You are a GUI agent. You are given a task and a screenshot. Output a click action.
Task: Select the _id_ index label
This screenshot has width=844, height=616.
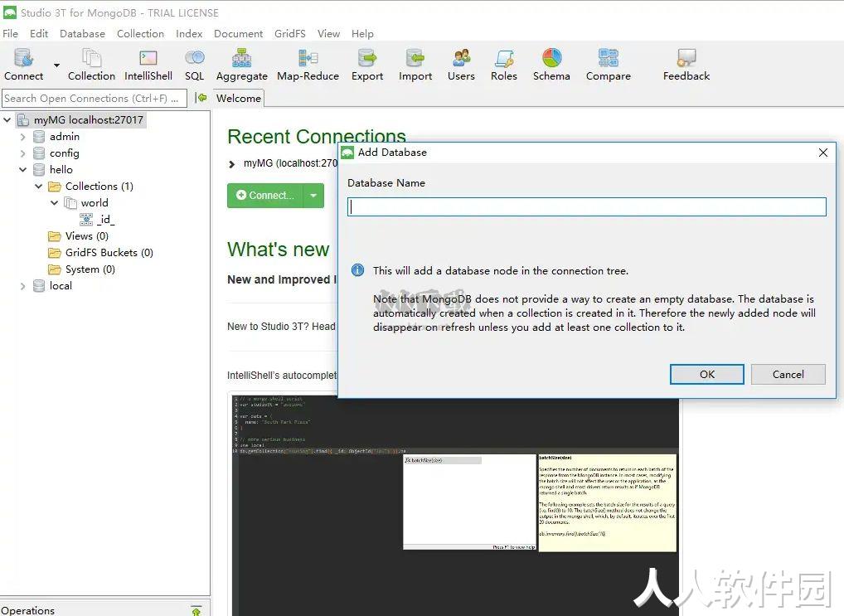click(105, 219)
